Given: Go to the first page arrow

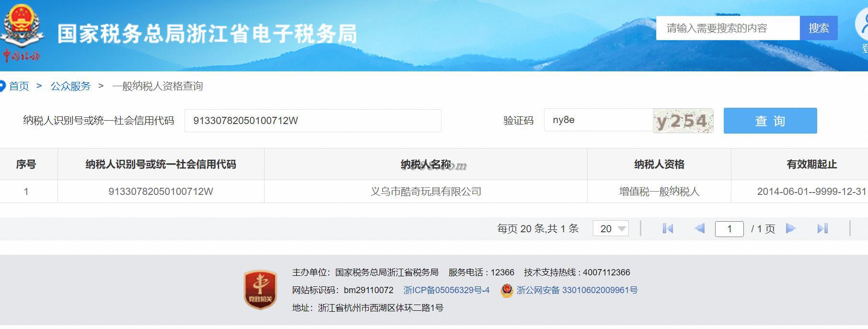Looking at the screenshot, I should (668, 228).
